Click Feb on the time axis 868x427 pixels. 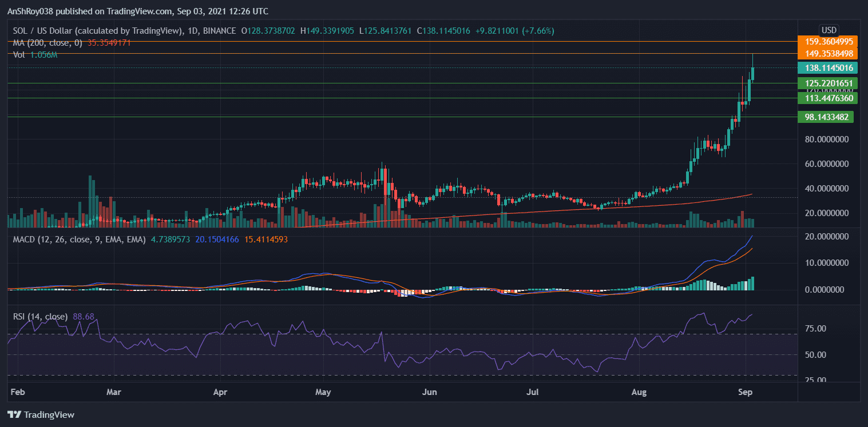point(18,393)
